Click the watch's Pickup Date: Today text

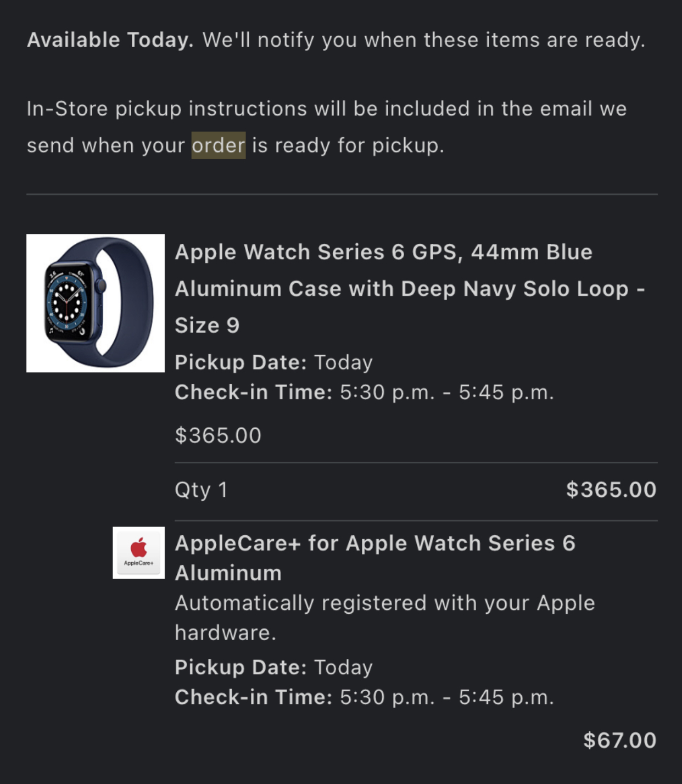(273, 362)
